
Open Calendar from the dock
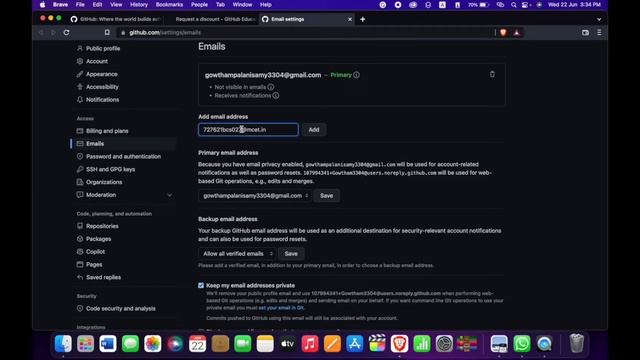tap(198, 344)
